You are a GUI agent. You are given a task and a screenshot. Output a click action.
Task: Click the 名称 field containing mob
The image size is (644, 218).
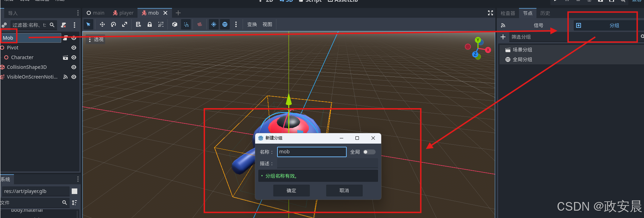coord(312,152)
